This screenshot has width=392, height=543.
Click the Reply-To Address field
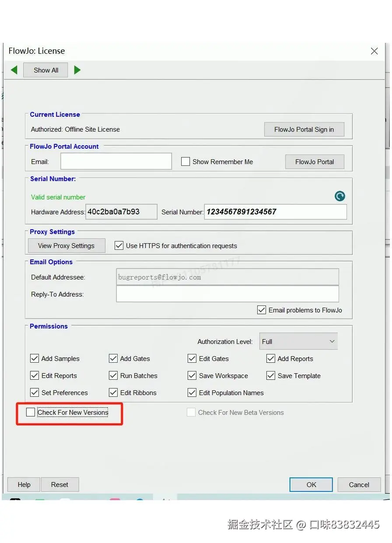pyautogui.click(x=227, y=294)
